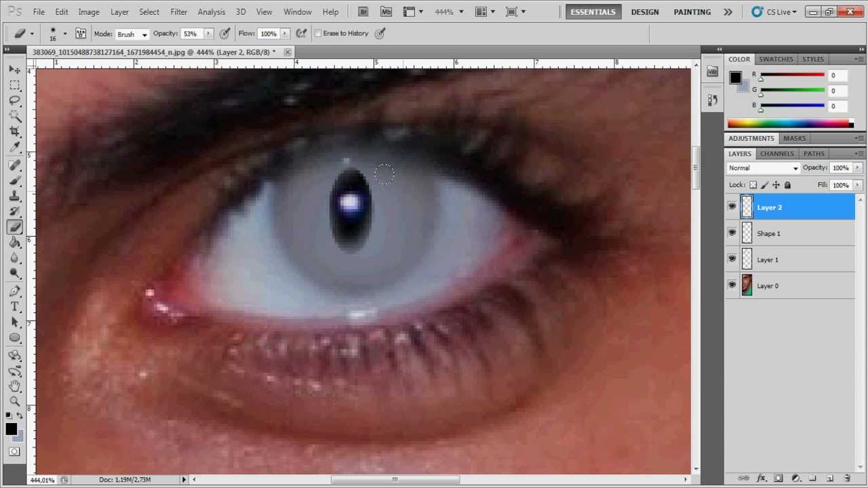Select the Crop tool

pyautogui.click(x=15, y=131)
